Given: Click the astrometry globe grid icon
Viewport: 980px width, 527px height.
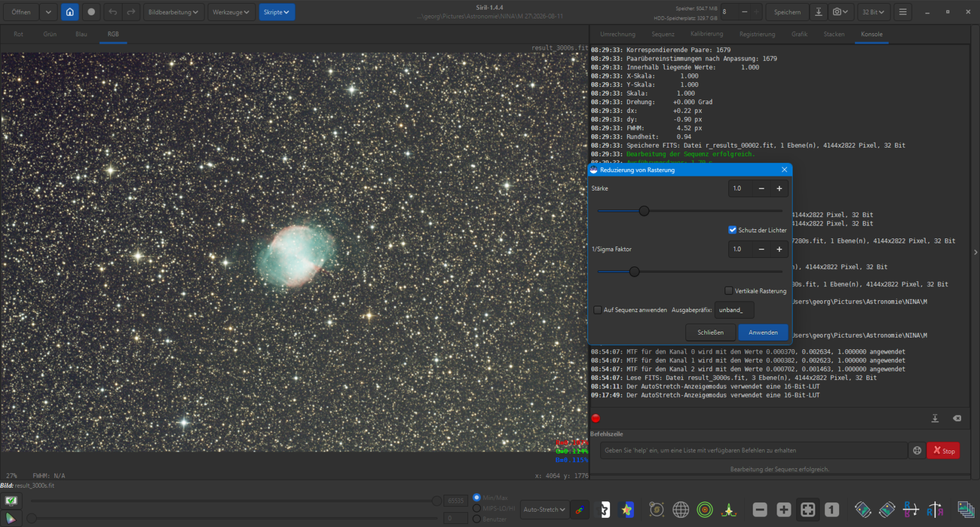Looking at the screenshot, I should (x=680, y=510).
